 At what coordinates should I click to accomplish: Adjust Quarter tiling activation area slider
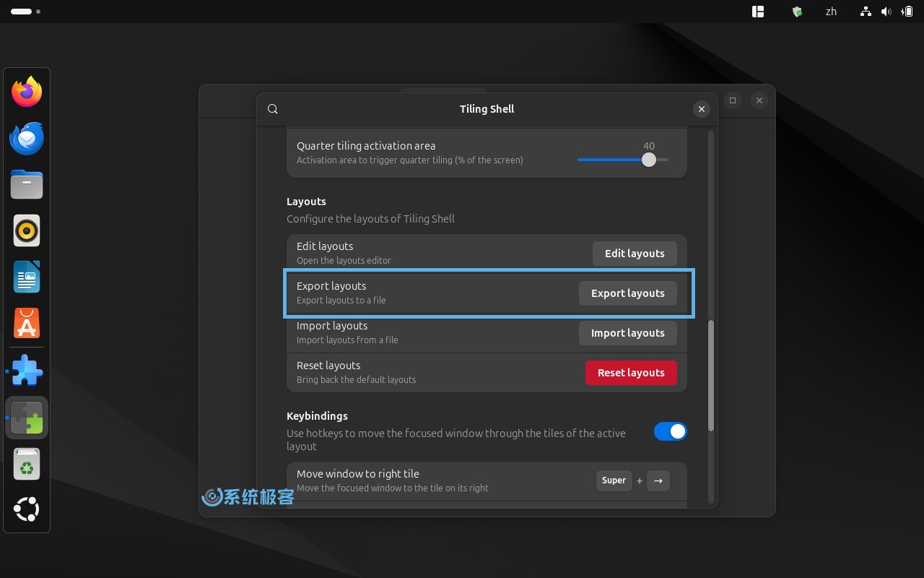[623, 160]
